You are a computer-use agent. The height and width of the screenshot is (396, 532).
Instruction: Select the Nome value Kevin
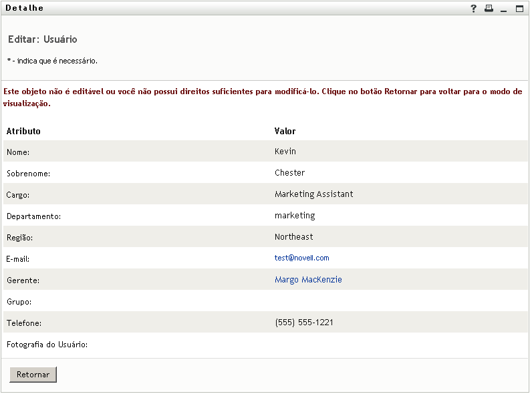pos(285,152)
